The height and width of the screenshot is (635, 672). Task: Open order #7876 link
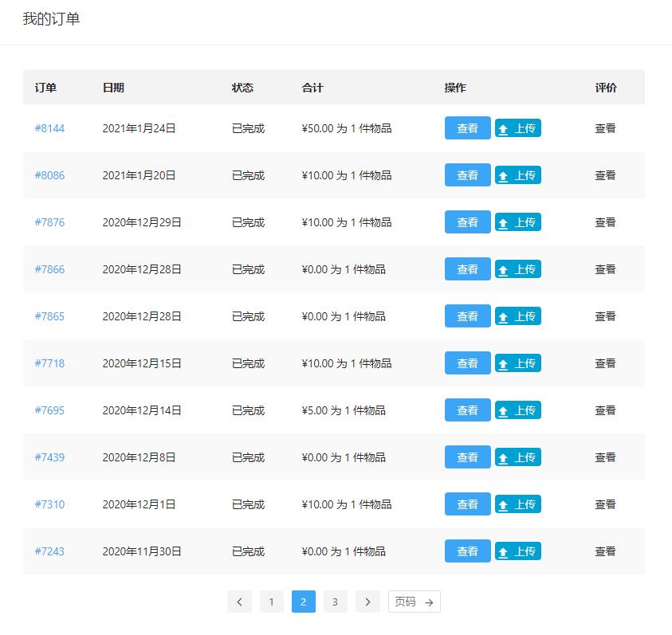point(49,222)
